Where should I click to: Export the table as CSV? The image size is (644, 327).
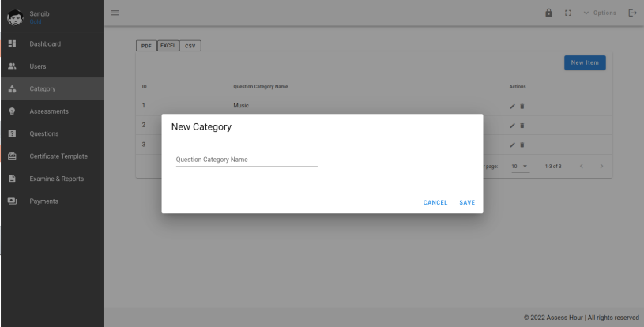click(190, 45)
